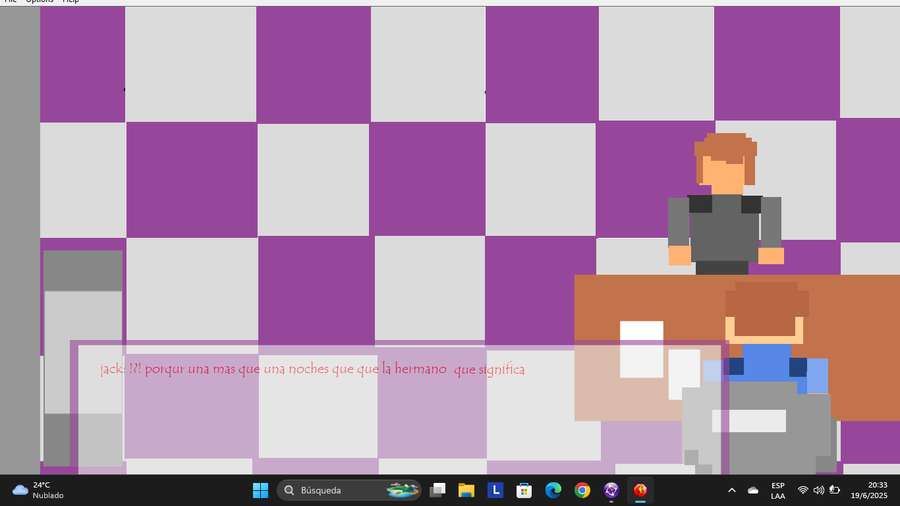Open the Wi-Fi network tray icon
Viewport: 900px width, 506px height.
click(x=803, y=491)
